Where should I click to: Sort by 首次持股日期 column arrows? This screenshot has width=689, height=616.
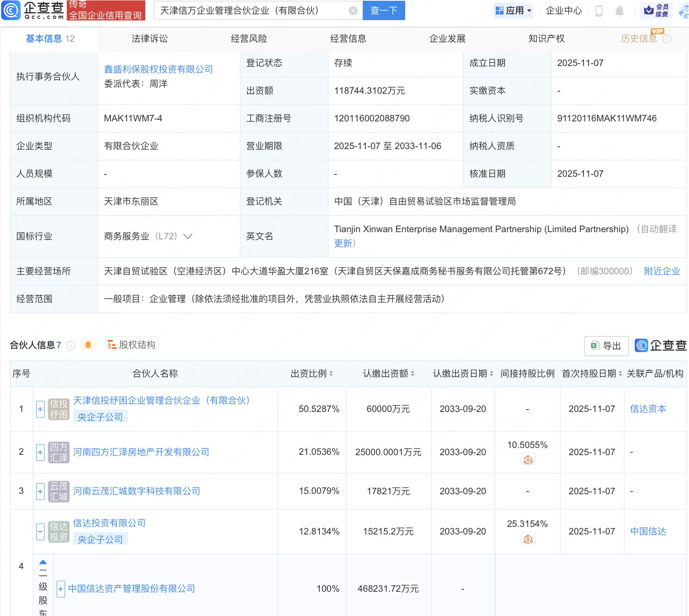[620, 374]
